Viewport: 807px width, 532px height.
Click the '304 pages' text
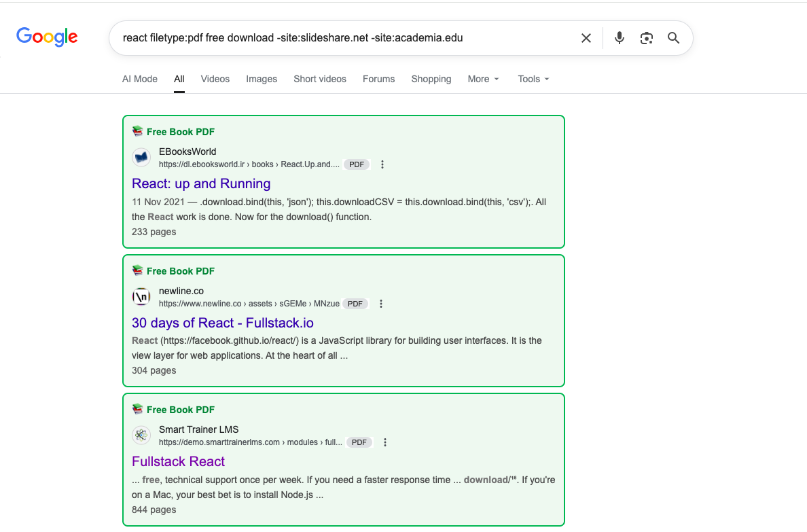point(154,370)
